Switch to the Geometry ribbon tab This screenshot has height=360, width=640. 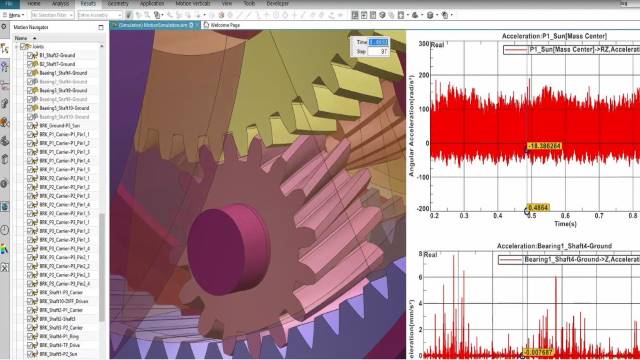point(118,4)
